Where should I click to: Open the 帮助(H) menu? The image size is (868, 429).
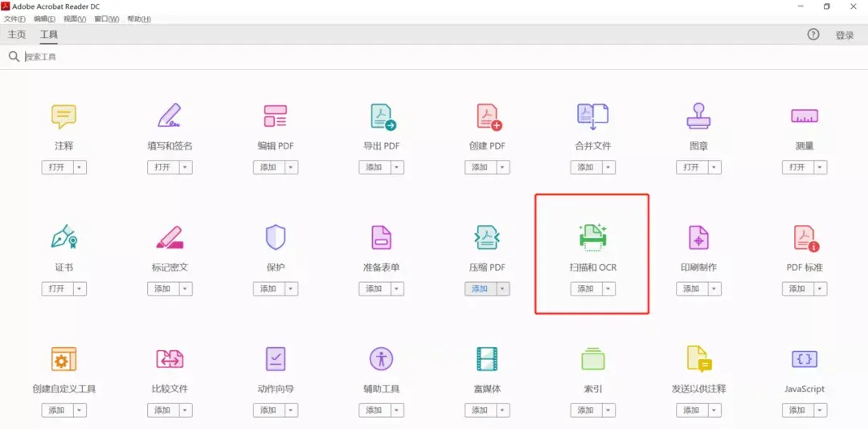139,18
